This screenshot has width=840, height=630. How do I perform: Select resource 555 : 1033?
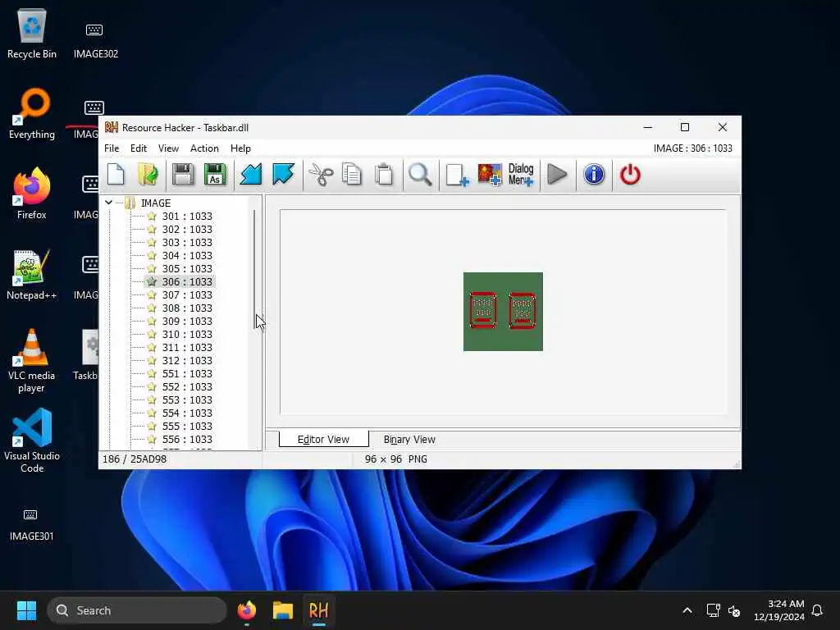pos(187,427)
